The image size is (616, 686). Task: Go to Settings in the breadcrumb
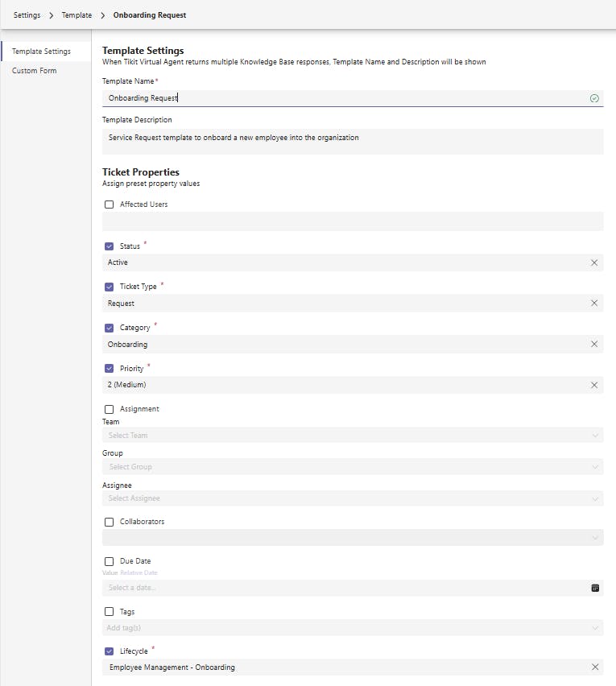coord(27,15)
